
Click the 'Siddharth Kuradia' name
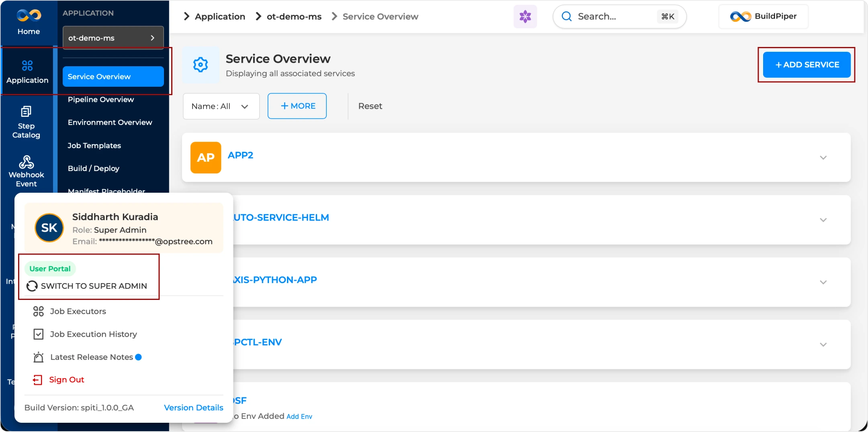pyautogui.click(x=115, y=217)
